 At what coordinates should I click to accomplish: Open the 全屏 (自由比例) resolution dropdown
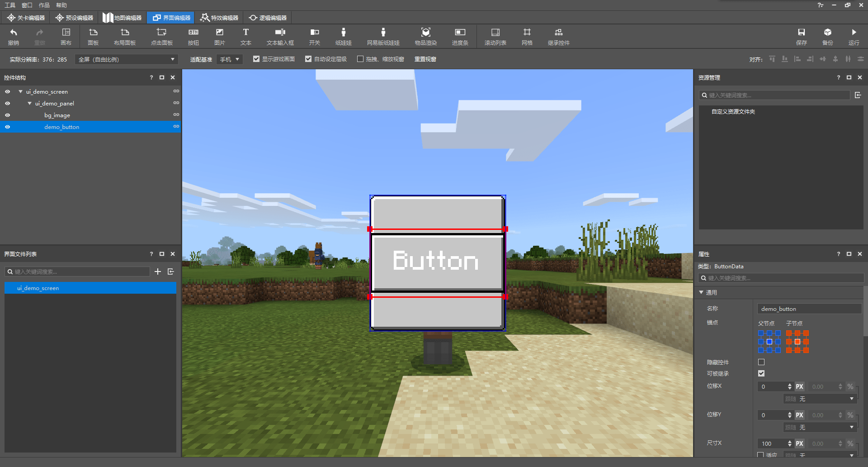pyautogui.click(x=127, y=59)
